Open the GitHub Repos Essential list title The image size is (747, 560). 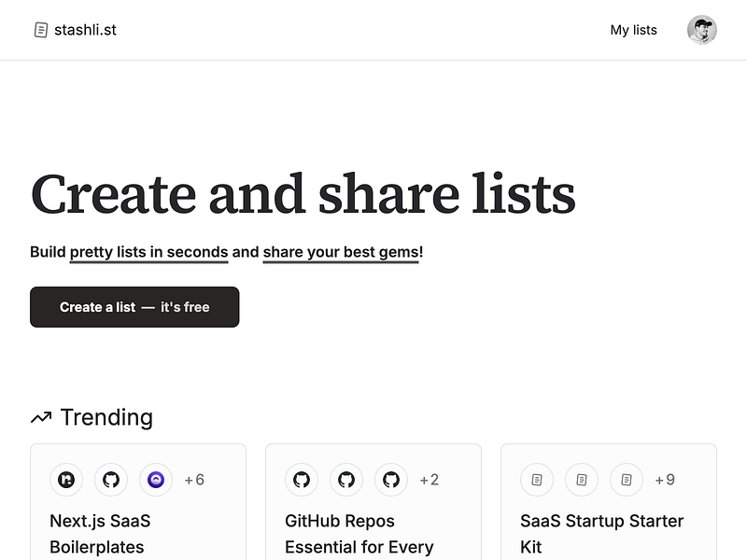pyautogui.click(x=359, y=533)
